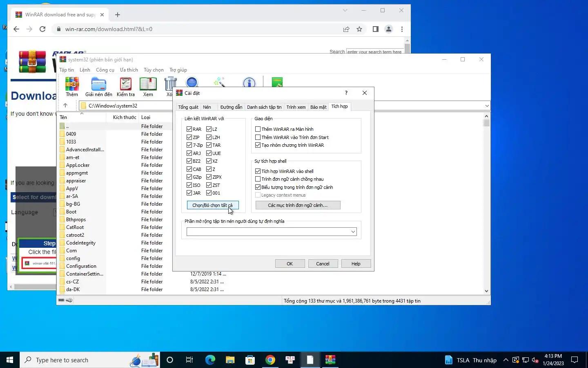Open the Công cụ menu
The image size is (588, 368).
coord(105,70)
